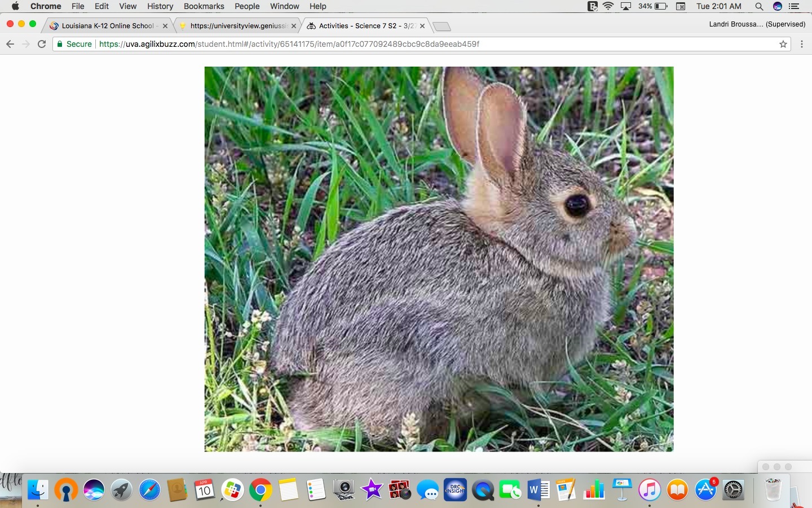Image resolution: width=812 pixels, height=508 pixels.
Task: Launch Siri from the Dock
Action: pos(94,490)
